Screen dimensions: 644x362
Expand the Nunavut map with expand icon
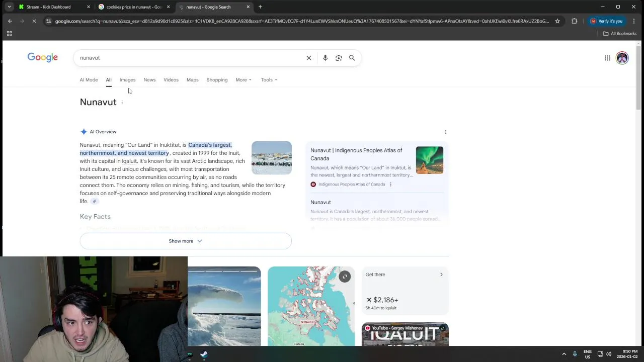tap(345, 277)
